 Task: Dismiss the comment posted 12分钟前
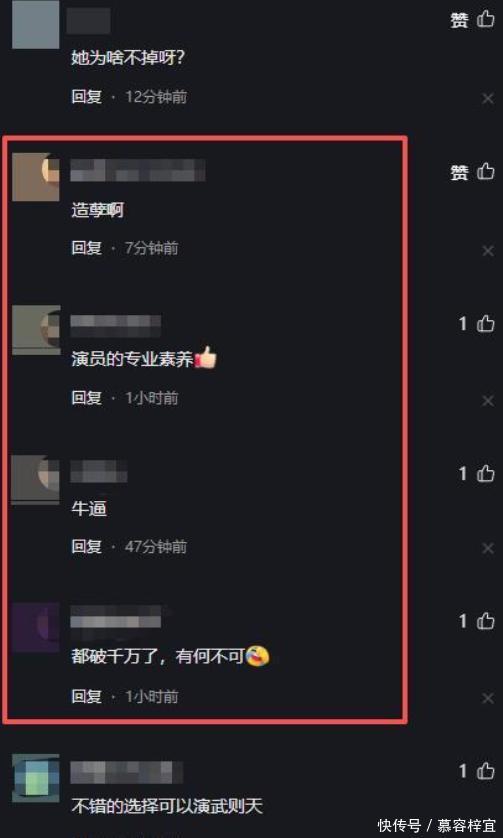tap(487, 98)
